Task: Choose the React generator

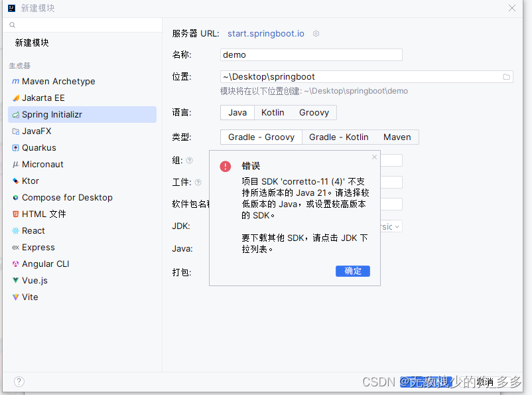Action: (82, 231)
